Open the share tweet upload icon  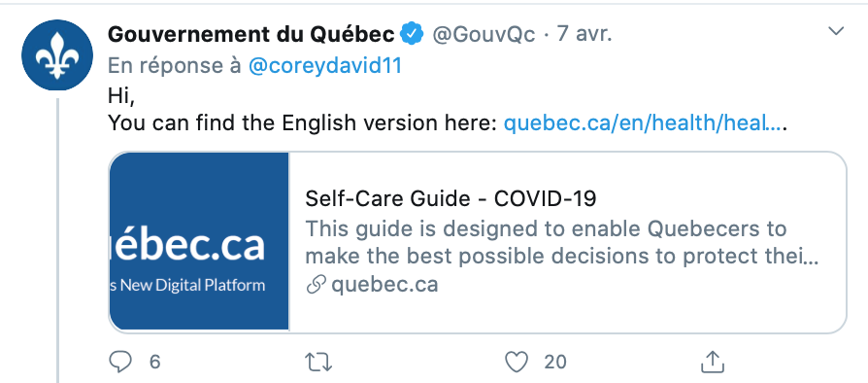713,362
